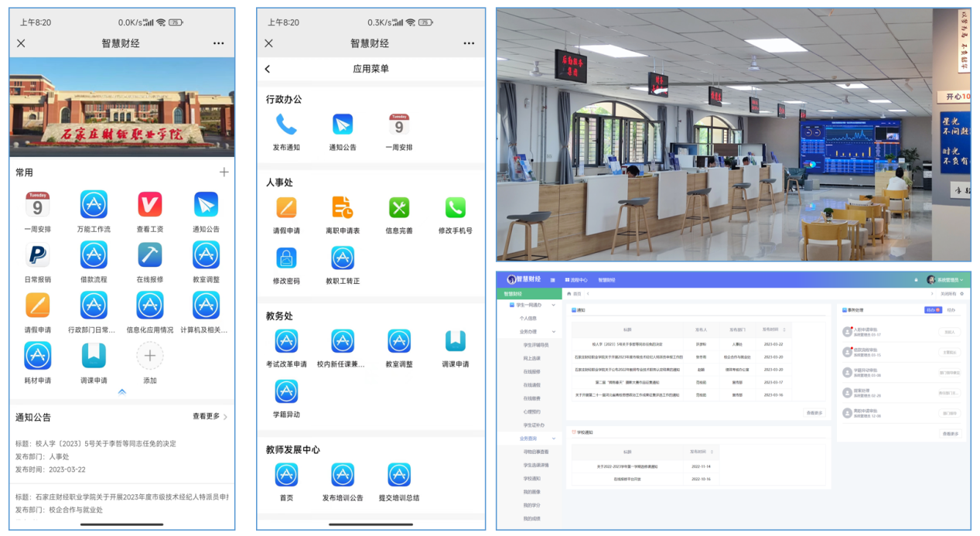Open the 系统管理员 user dropdown

(948, 280)
